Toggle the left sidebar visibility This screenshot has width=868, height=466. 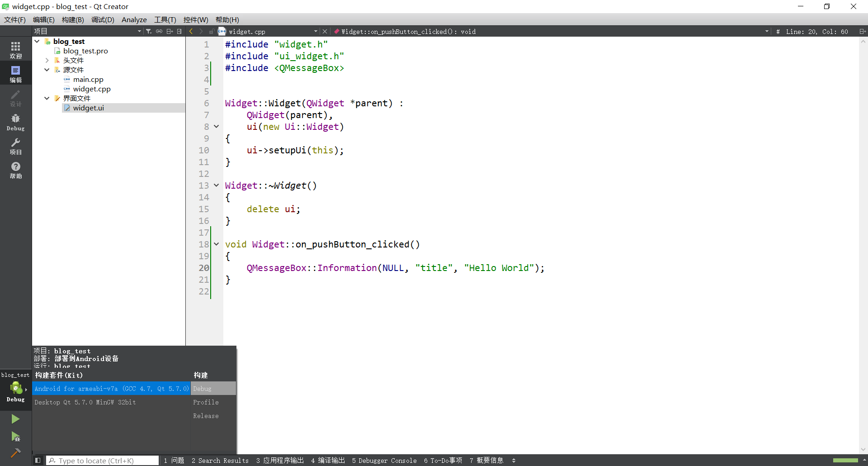38,460
